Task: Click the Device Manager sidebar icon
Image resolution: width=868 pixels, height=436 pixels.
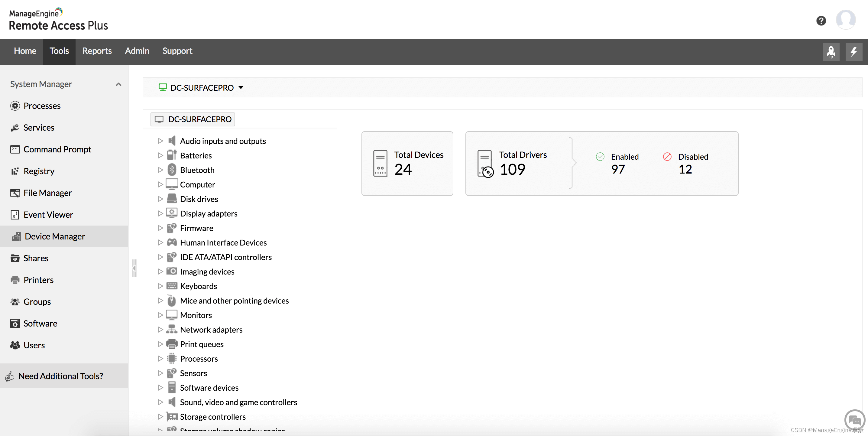Action: (x=15, y=236)
